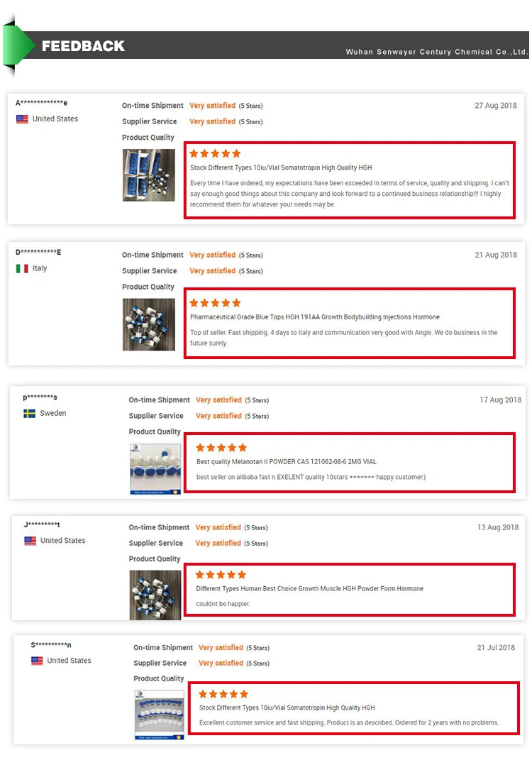Open vial thumbnail in the Italy review

coord(148,324)
